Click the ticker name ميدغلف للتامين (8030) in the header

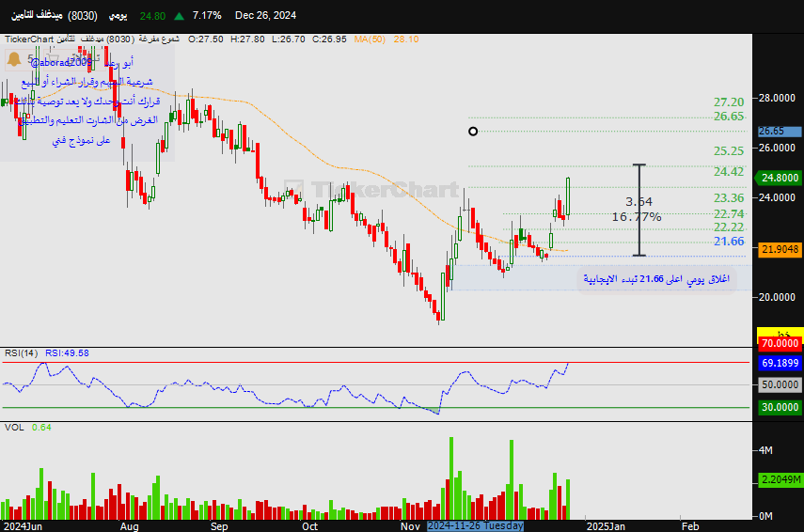click(x=55, y=15)
